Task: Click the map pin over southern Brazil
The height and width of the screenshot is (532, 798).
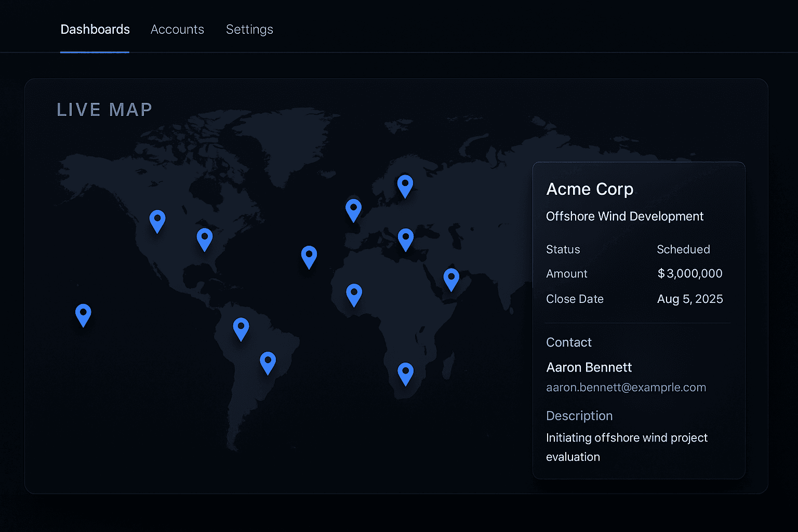Action: click(268, 362)
